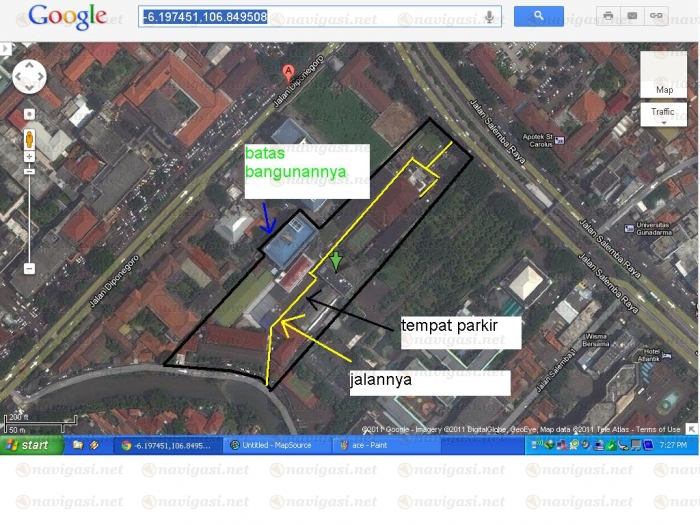
Task: Switch to Map view thumbnail
Action: pyautogui.click(x=663, y=74)
